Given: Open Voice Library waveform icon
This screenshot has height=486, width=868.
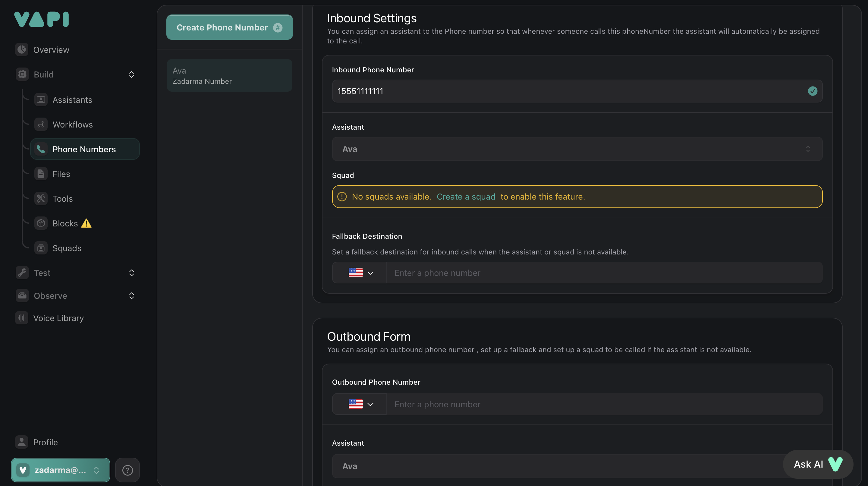Looking at the screenshot, I should [x=22, y=318].
